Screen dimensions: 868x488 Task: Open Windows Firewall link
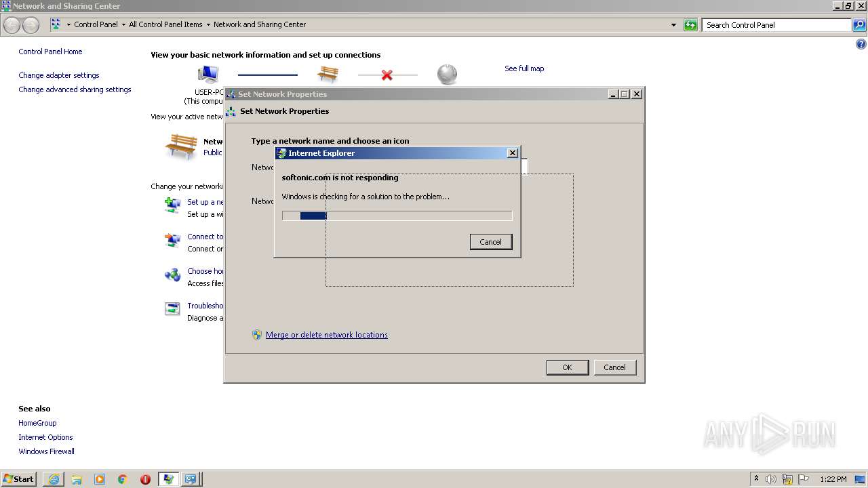point(46,451)
